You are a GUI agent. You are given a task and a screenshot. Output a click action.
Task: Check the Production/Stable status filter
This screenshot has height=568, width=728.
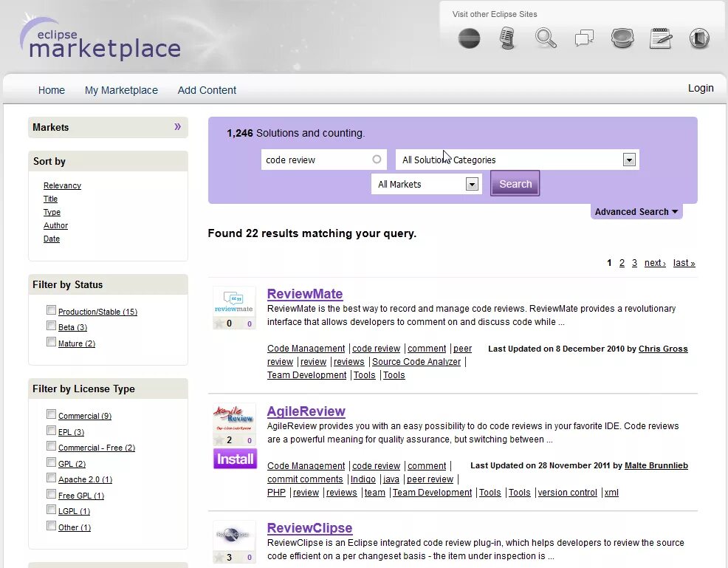click(51, 309)
